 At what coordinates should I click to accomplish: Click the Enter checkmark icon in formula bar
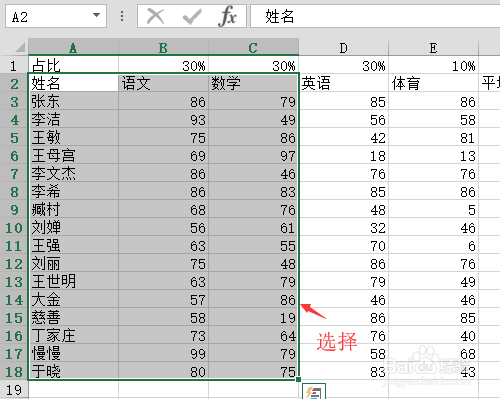(x=192, y=16)
